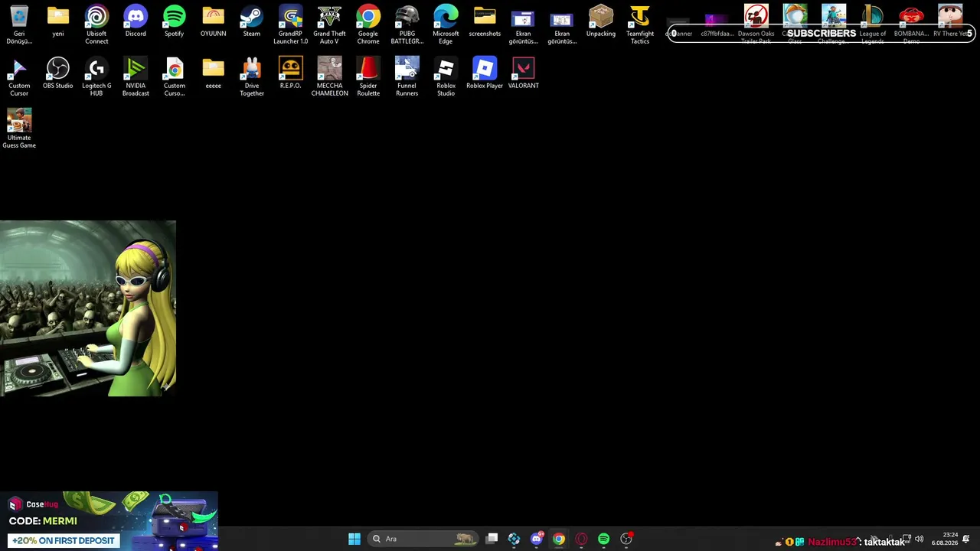980x551 pixels.
Task: Click the Ara search box in taskbar
Action: point(424,539)
